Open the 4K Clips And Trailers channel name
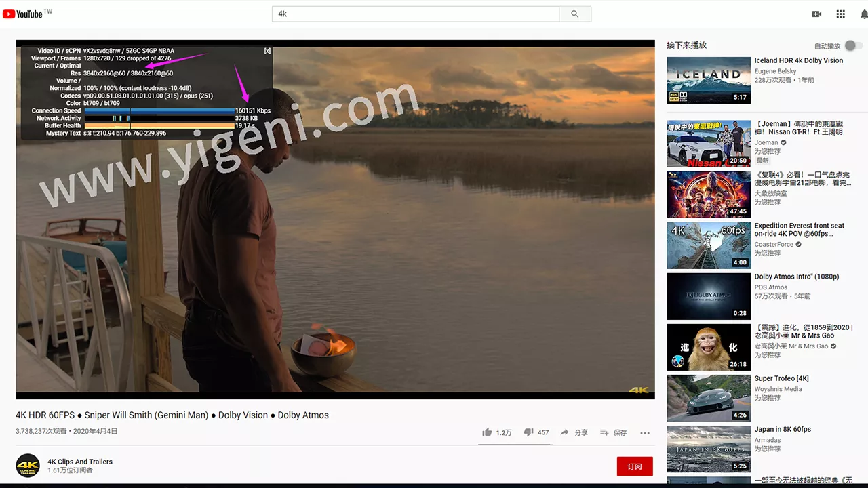This screenshot has height=488, width=868. click(80, 462)
